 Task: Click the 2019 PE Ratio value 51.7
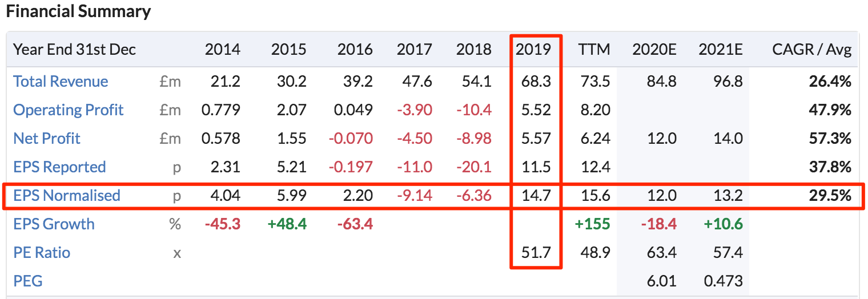pyautogui.click(x=536, y=252)
